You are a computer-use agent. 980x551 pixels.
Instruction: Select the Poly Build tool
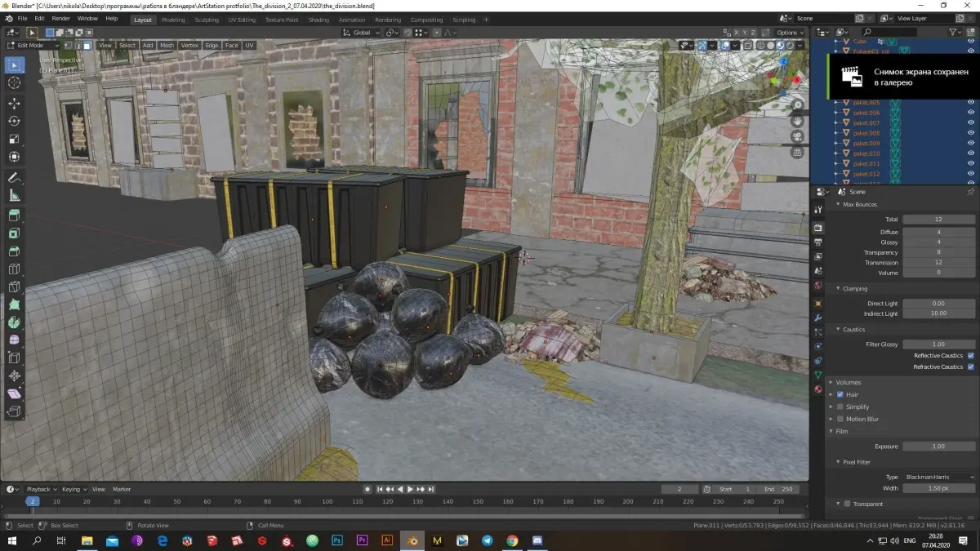15,304
